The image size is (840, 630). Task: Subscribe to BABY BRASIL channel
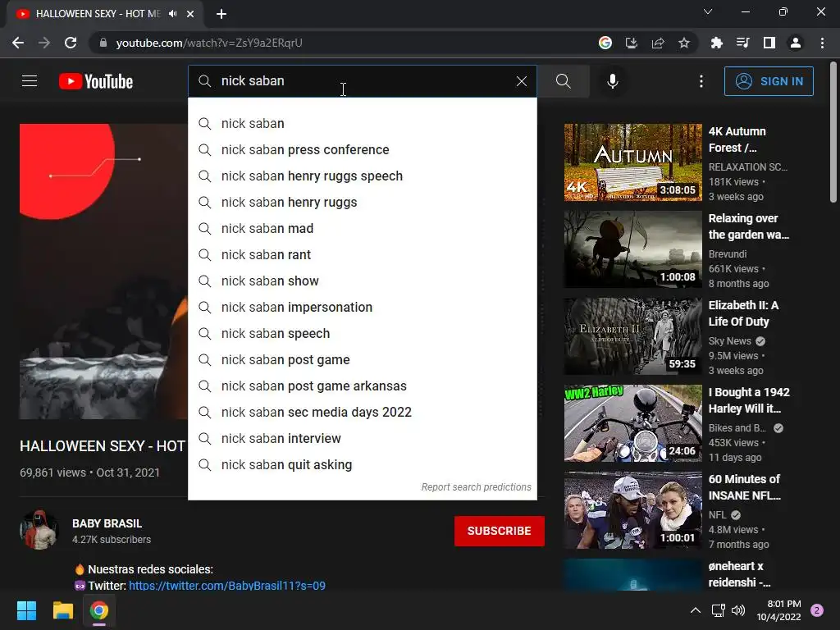tap(500, 531)
